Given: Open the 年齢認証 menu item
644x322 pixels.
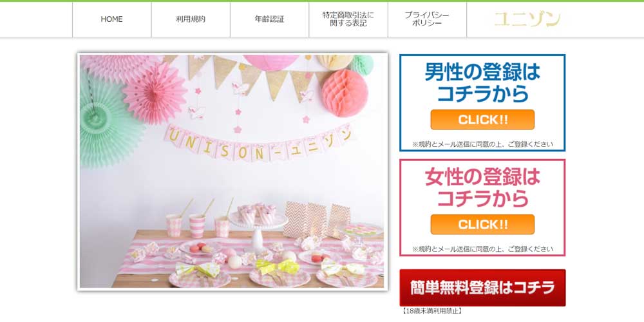Looking at the screenshot, I should click(269, 19).
